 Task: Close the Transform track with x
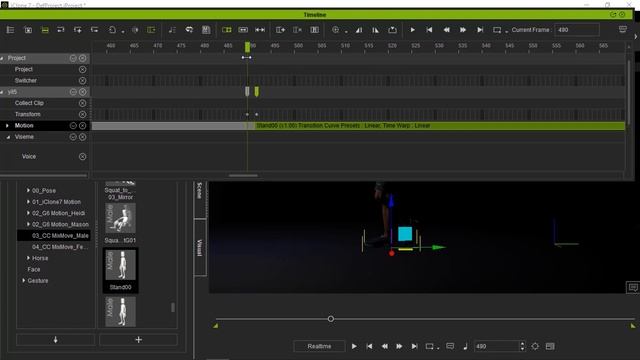[x=82, y=115]
